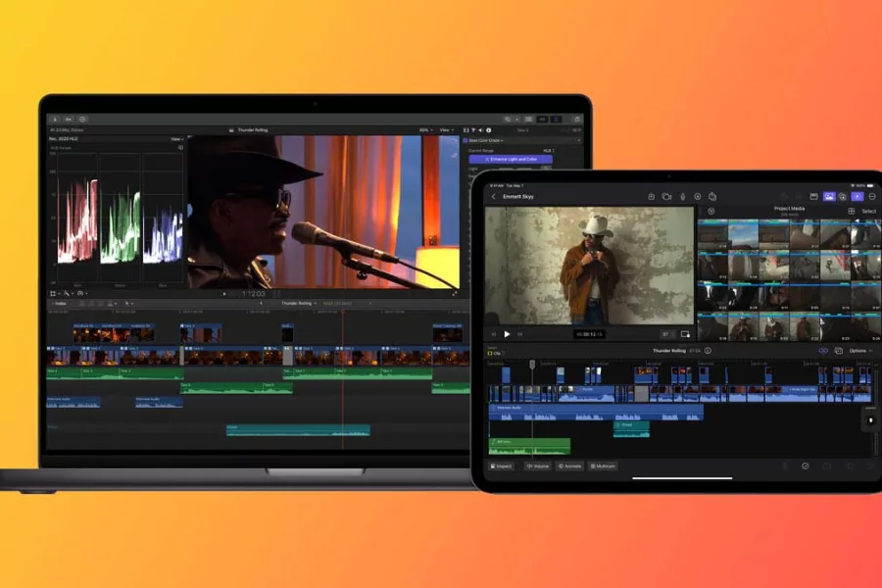Tap the camera record icon in iPad toolbar
The height and width of the screenshot is (588, 882).
[666, 197]
